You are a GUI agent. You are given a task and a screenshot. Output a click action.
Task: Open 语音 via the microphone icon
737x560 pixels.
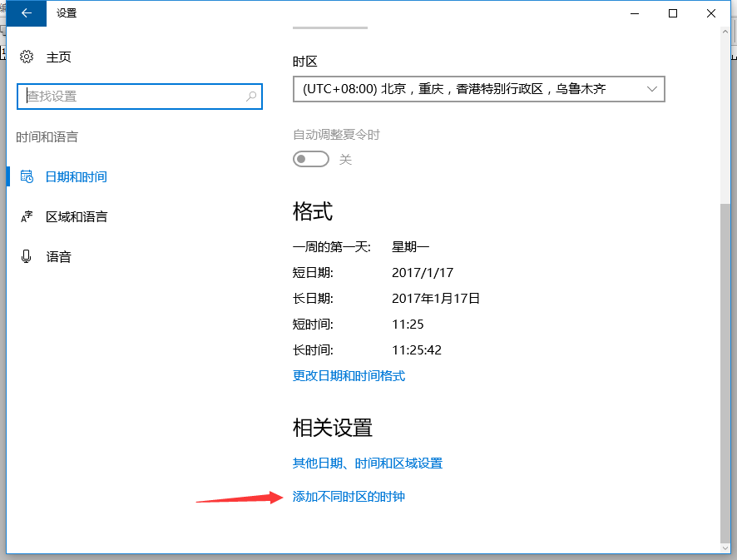pyautogui.click(x=27, y=256)
